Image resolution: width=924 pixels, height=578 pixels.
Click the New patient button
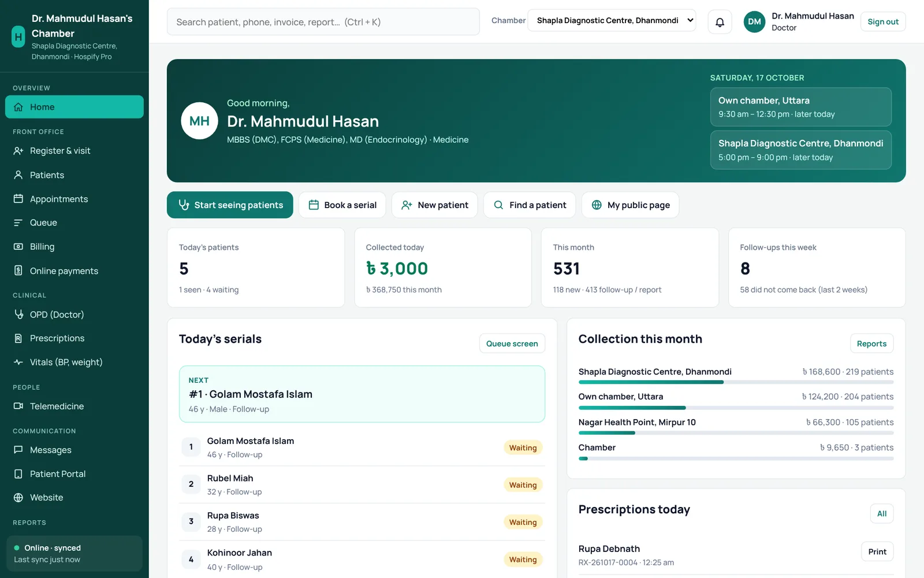click(x=435, y=205)
